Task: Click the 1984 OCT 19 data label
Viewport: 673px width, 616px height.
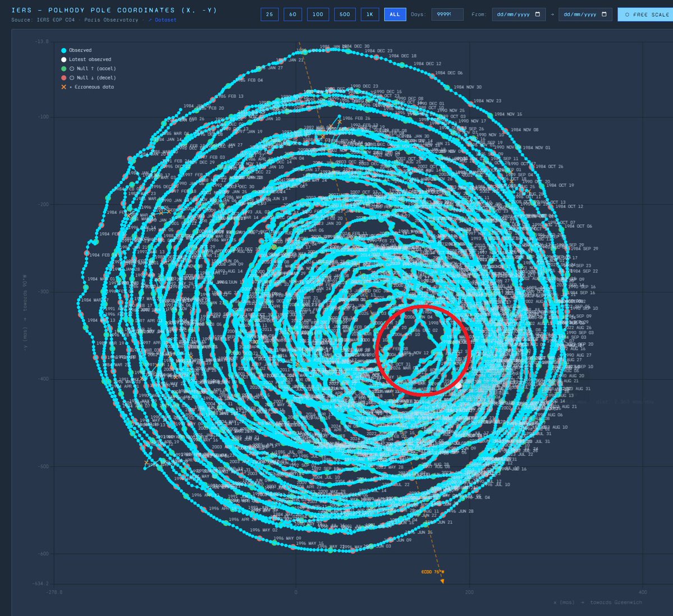Action: click(560, 185)
